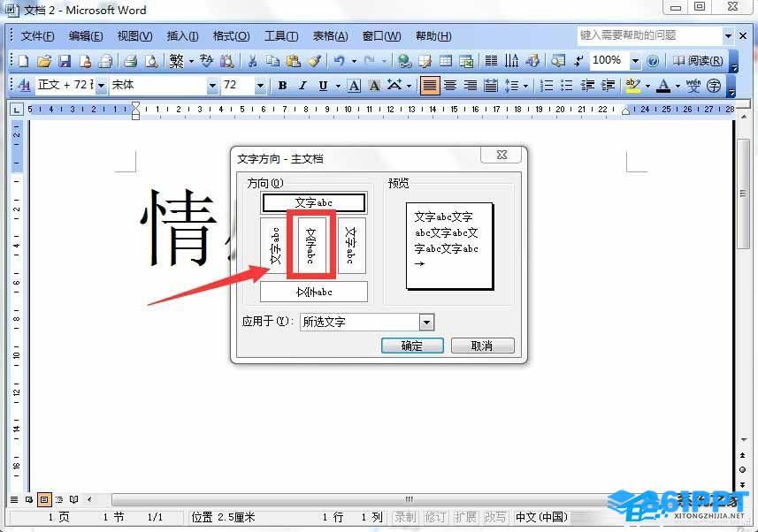Open the Zoom 100% dropdown
Image resolution: width=758 pixels, height=532 pixels.
click(x=635, y=61)
